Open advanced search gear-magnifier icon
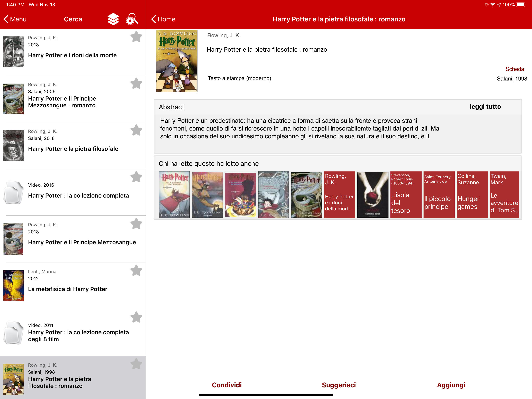 coord(132,19)
